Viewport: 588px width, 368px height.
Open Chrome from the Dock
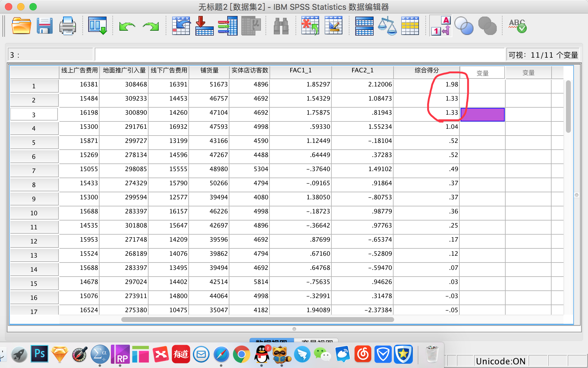[x=241, y=355]
